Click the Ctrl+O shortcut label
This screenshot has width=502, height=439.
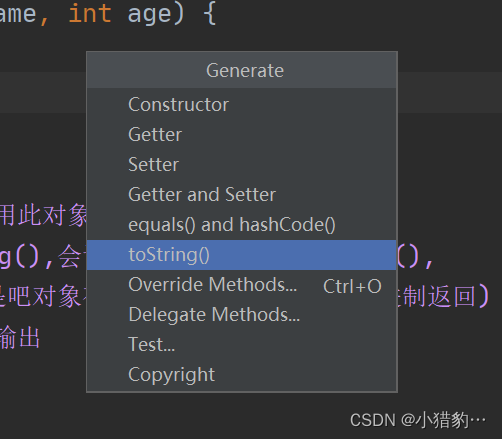352,286
